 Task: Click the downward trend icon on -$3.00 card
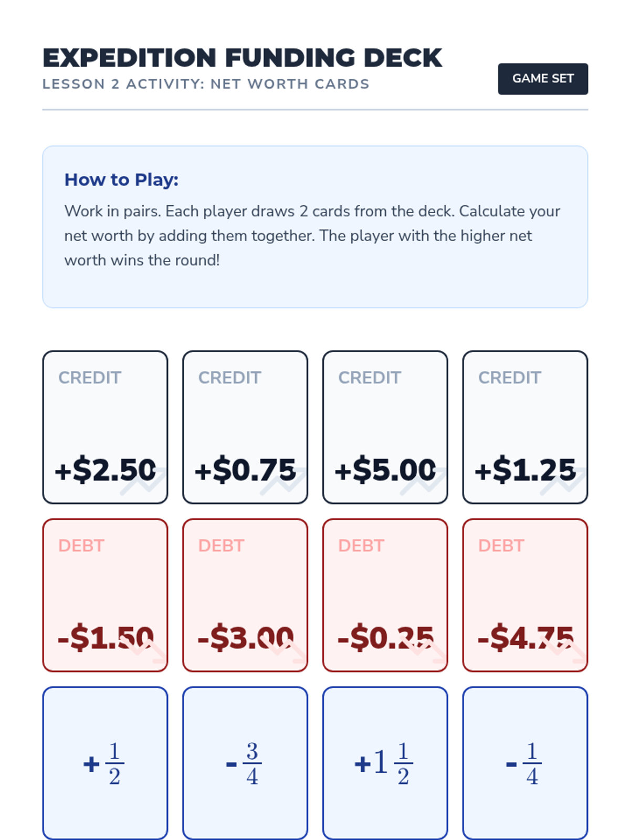coord(283,648)
